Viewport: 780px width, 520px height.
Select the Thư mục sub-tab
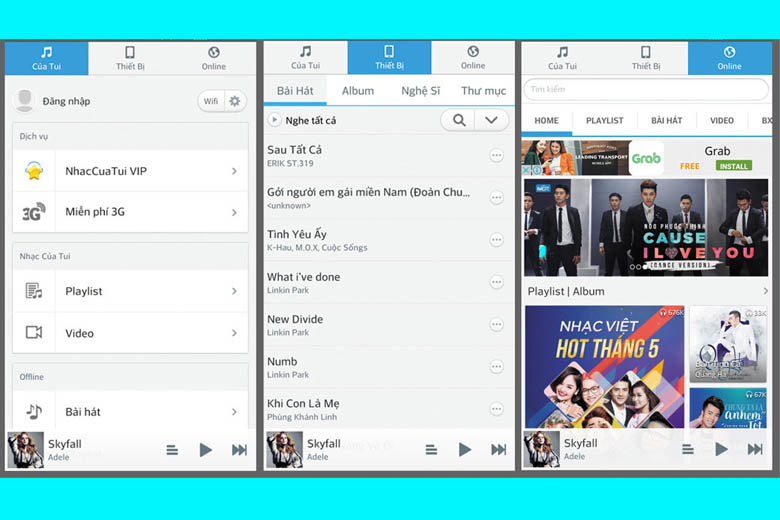(x=483, y=91)
